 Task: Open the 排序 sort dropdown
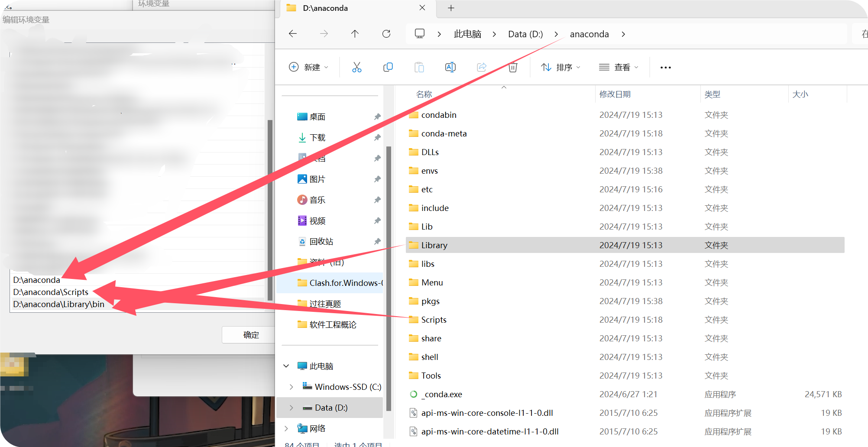(560, 67)
